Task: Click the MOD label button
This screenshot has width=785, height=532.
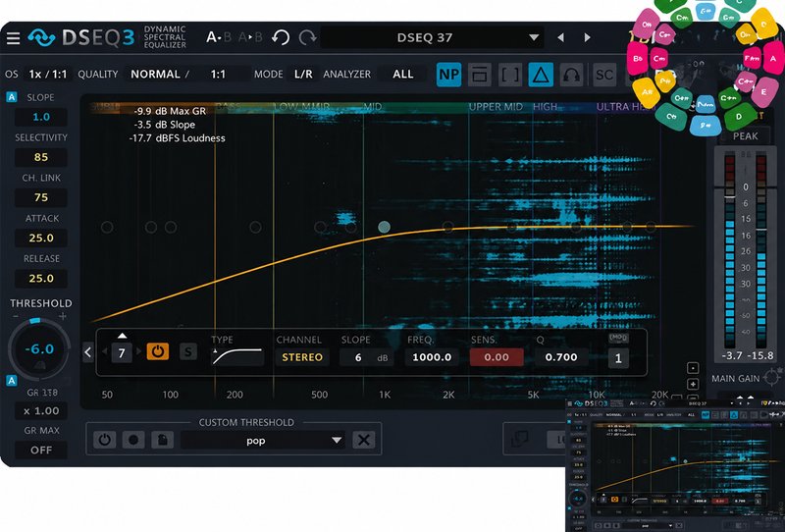Action: [618, 338]
